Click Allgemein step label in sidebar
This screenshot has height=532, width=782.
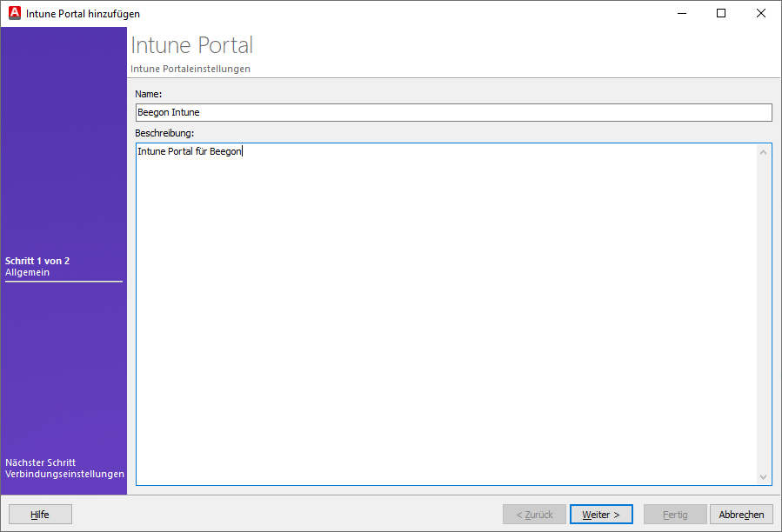click(26, 272)
